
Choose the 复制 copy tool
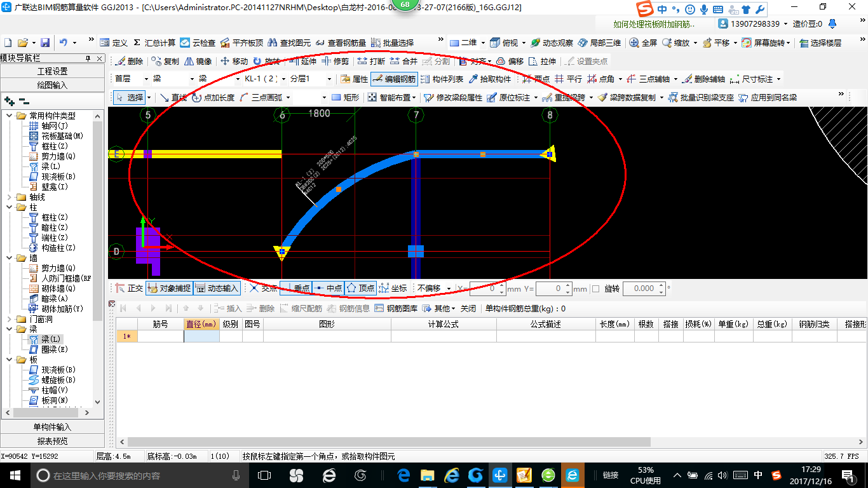[x=165, y=62]
